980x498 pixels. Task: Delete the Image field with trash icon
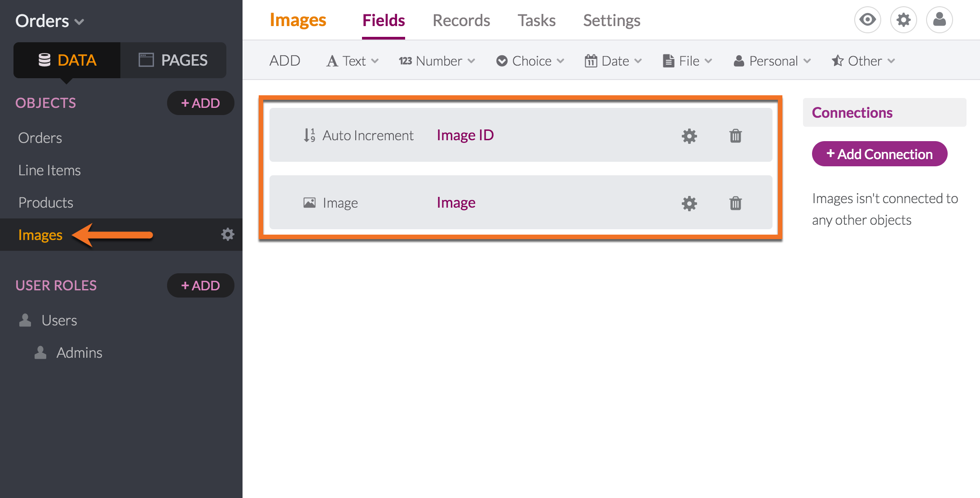tap(735, 203)
